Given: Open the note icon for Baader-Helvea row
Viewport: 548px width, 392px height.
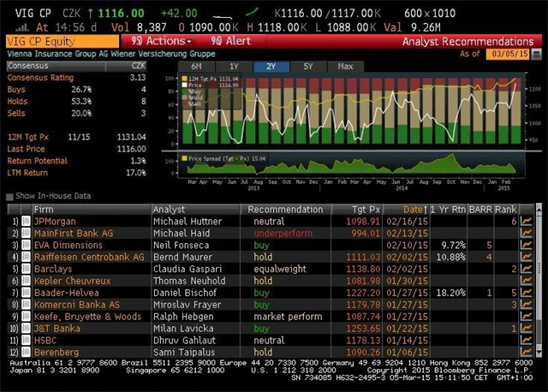Looking at the screenshot, I should (26, 293).
